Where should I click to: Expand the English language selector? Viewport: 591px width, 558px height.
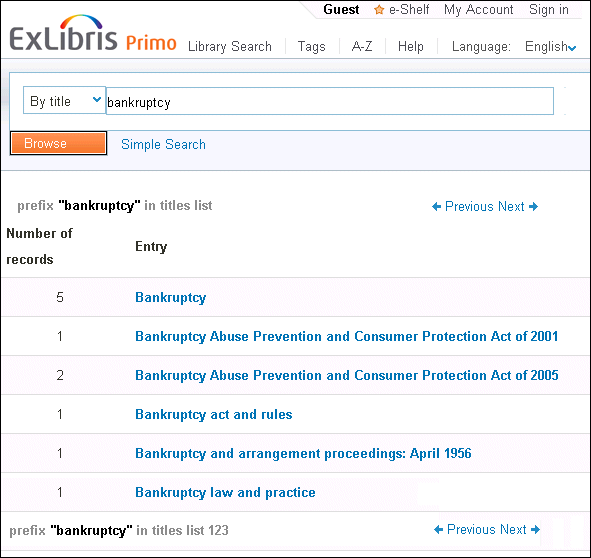[x=550, y=47]
